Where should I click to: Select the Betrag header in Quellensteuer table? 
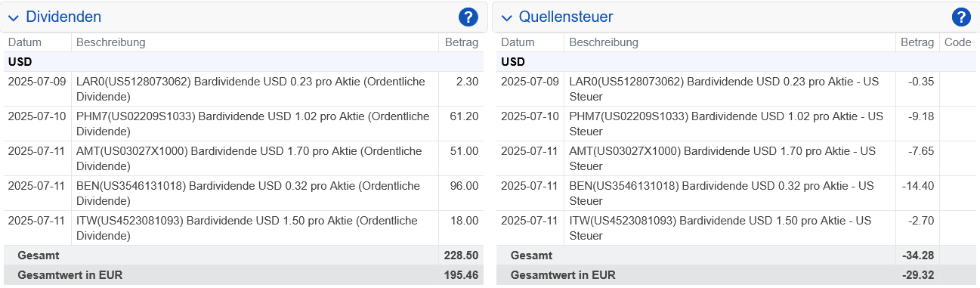coord(917,42)
